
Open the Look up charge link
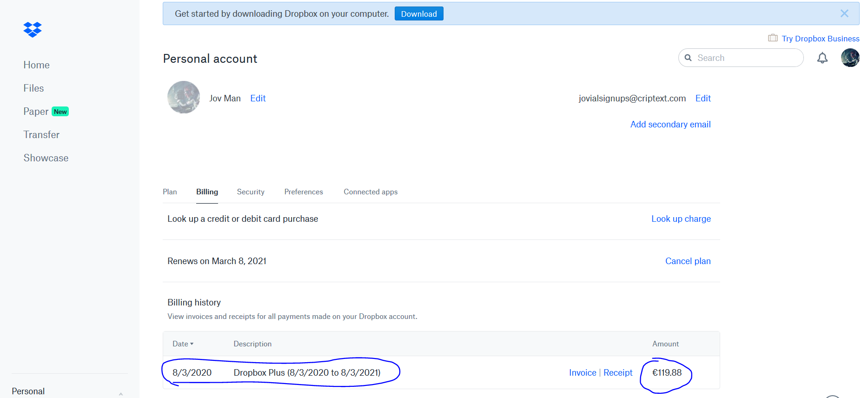point(681,219)
